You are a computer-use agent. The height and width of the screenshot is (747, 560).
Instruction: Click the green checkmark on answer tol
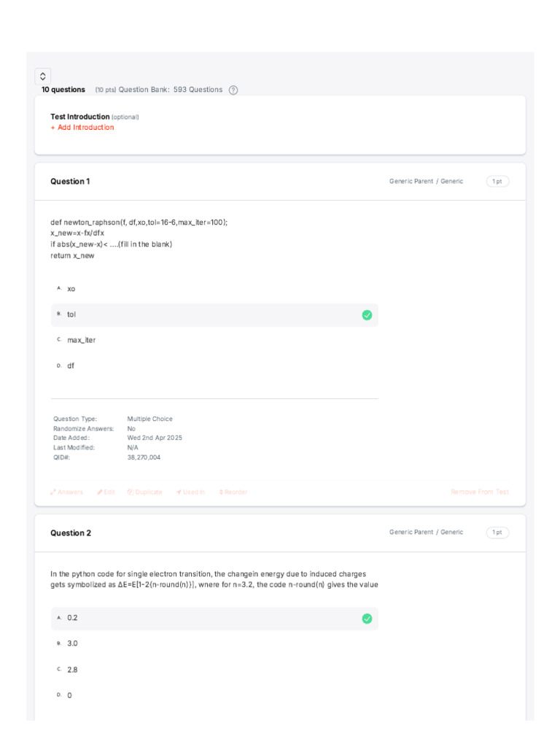[367, 315]
